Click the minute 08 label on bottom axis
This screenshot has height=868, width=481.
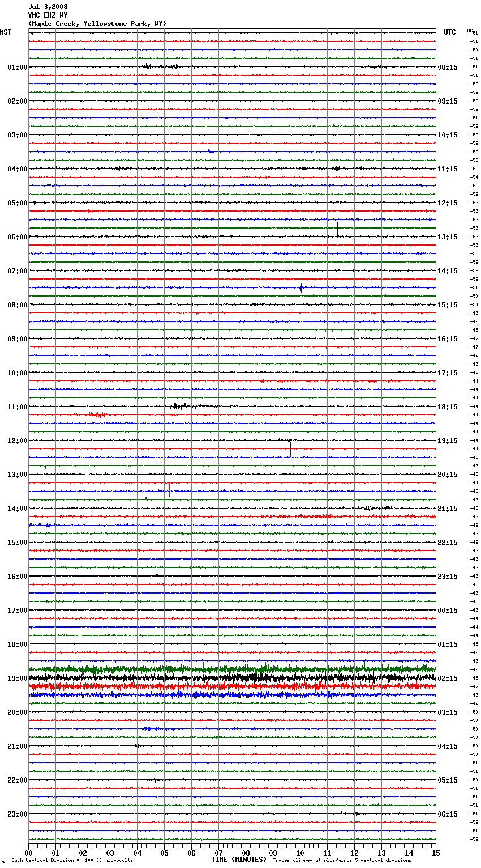246,853
